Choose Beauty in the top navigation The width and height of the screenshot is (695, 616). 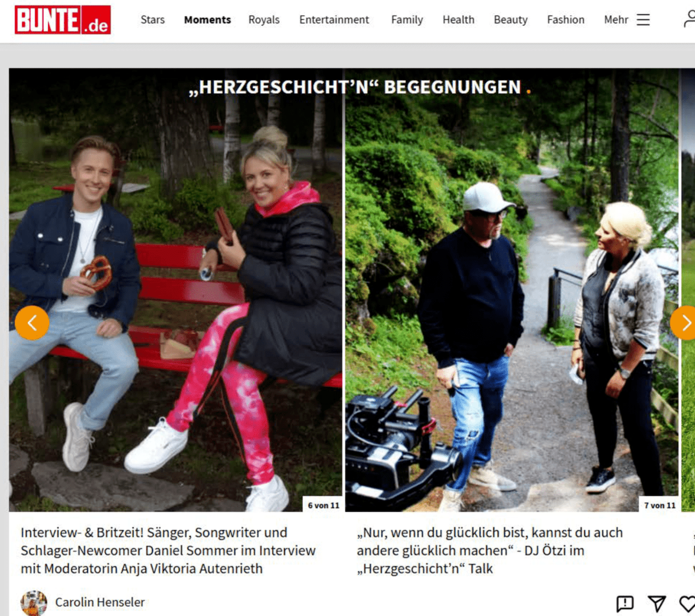point(510,20)
